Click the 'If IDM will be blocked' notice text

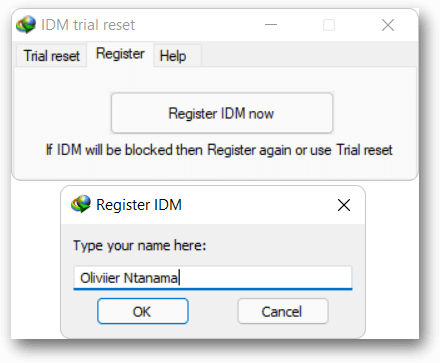219,150
